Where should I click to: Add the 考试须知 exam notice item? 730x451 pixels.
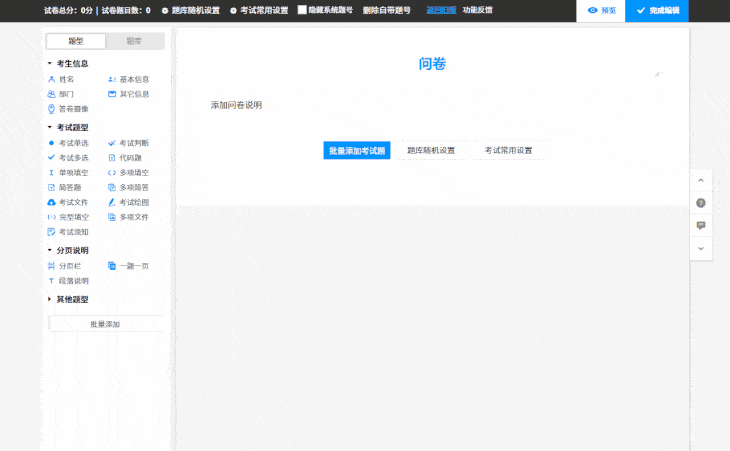(x=68, y=232)
